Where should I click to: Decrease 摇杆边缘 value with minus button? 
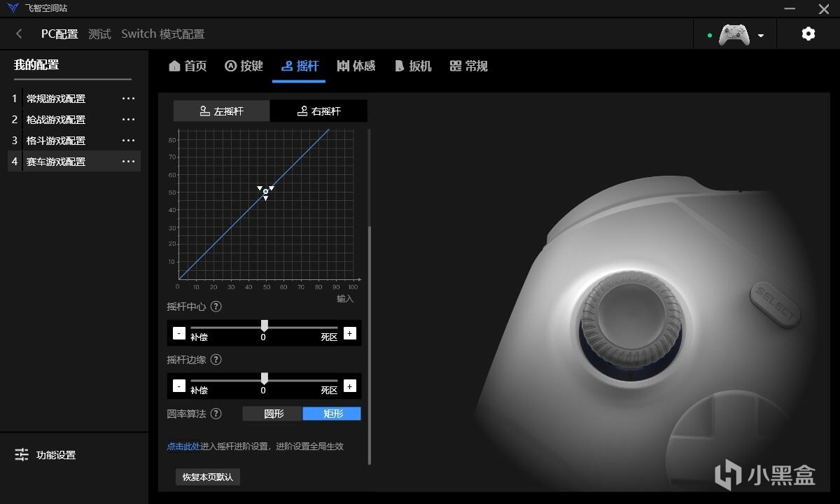click(x=178, y=386)
